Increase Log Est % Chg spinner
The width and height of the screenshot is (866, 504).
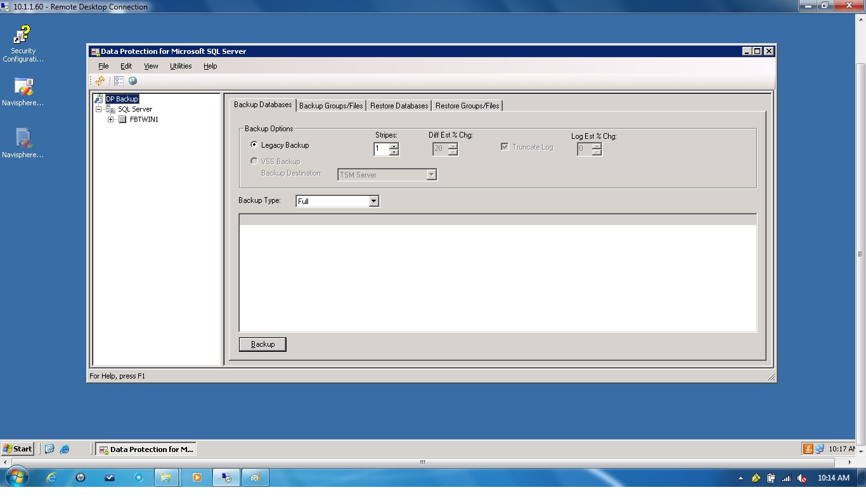[596, 146]
